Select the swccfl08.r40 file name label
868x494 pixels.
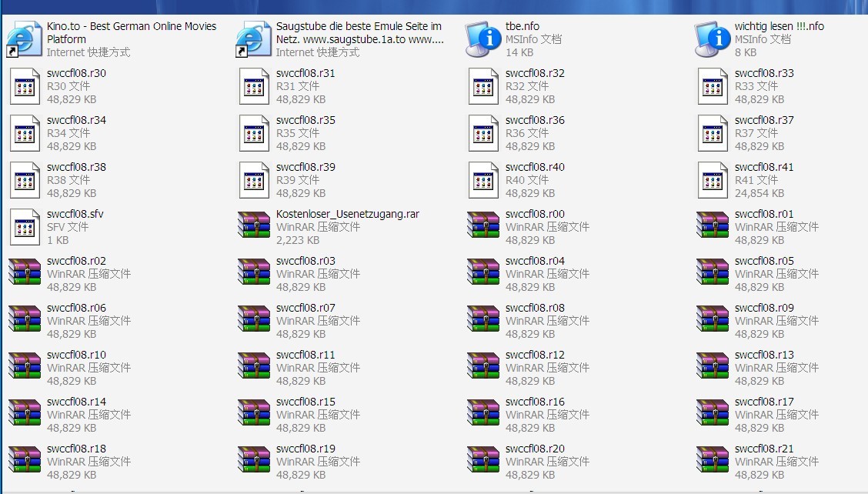[x=535, y=167]
